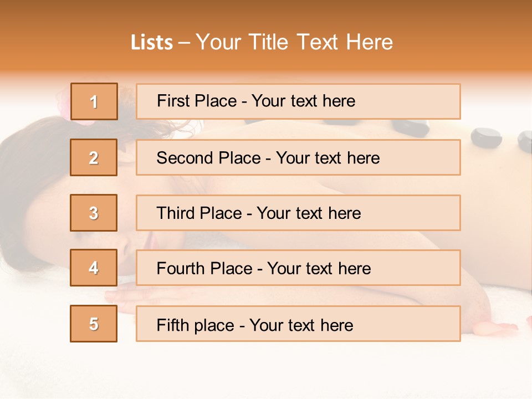
Task: Click the bold word Lists in title
Action: [x=151, y=43]
